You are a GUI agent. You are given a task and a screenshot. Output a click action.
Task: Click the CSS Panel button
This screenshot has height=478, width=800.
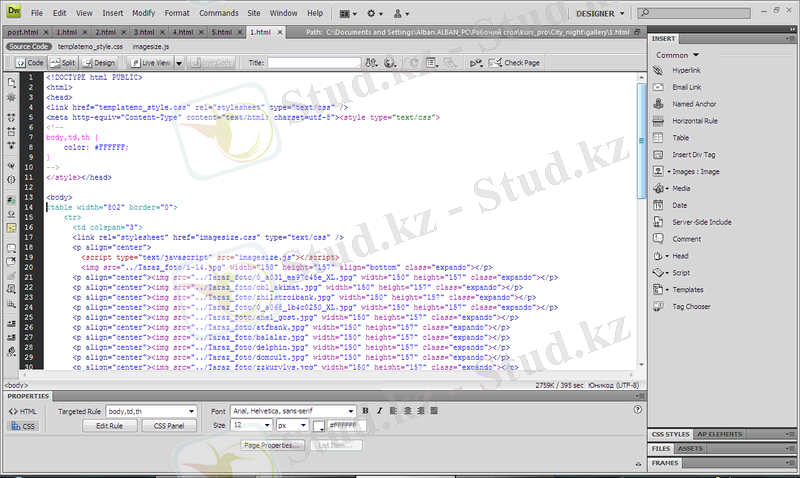169,426
